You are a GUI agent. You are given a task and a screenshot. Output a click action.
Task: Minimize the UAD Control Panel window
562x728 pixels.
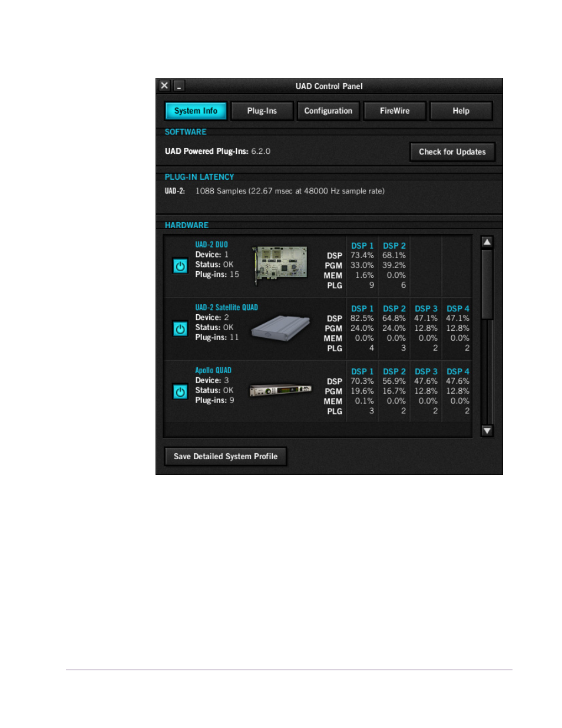pos(179,86)
